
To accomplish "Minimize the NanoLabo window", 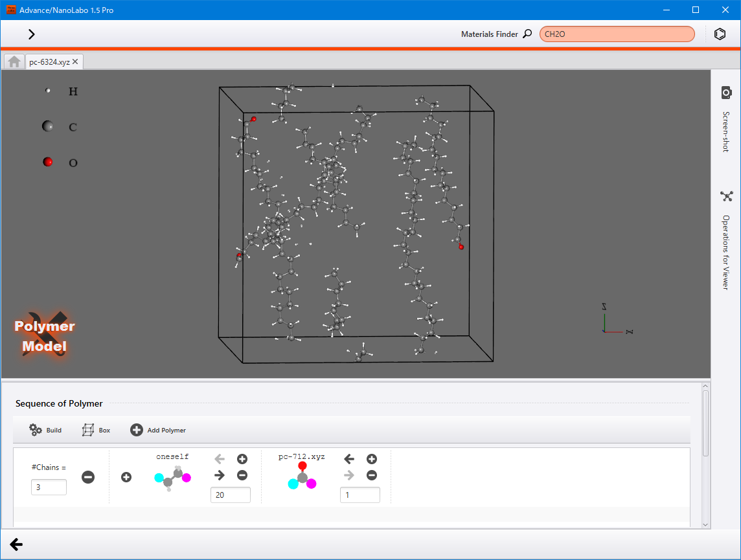I will point(667,10).
